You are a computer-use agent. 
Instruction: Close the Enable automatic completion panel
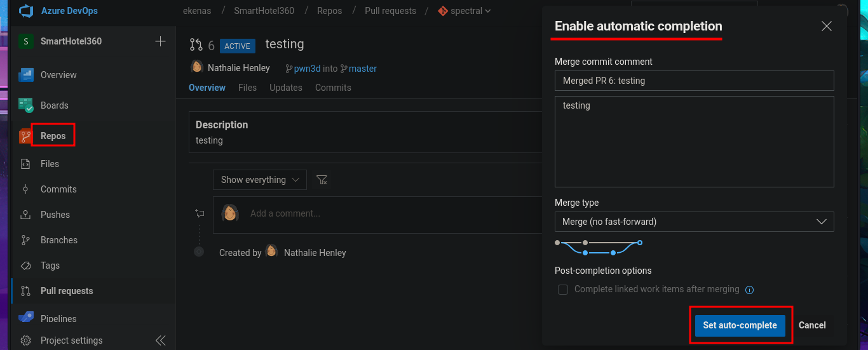pos(826,26)
